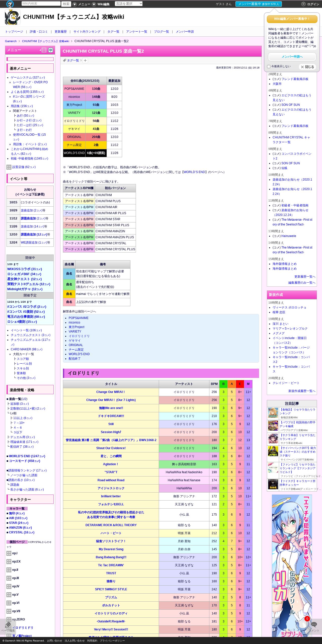Open the メニュー dropdown in top bar
Screen dimensions: 322x644
[x=82, y=4]
